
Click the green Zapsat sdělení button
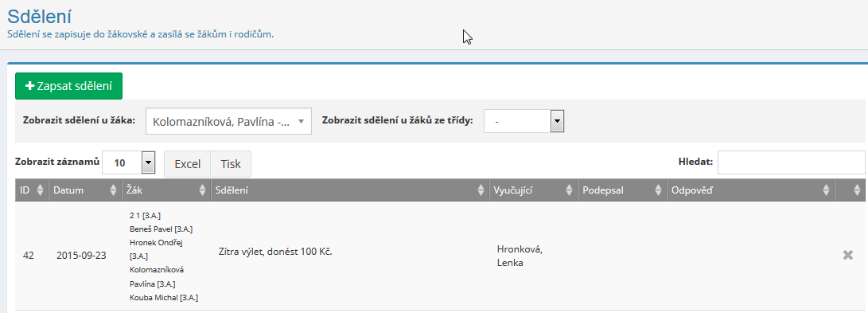[68, 86]
